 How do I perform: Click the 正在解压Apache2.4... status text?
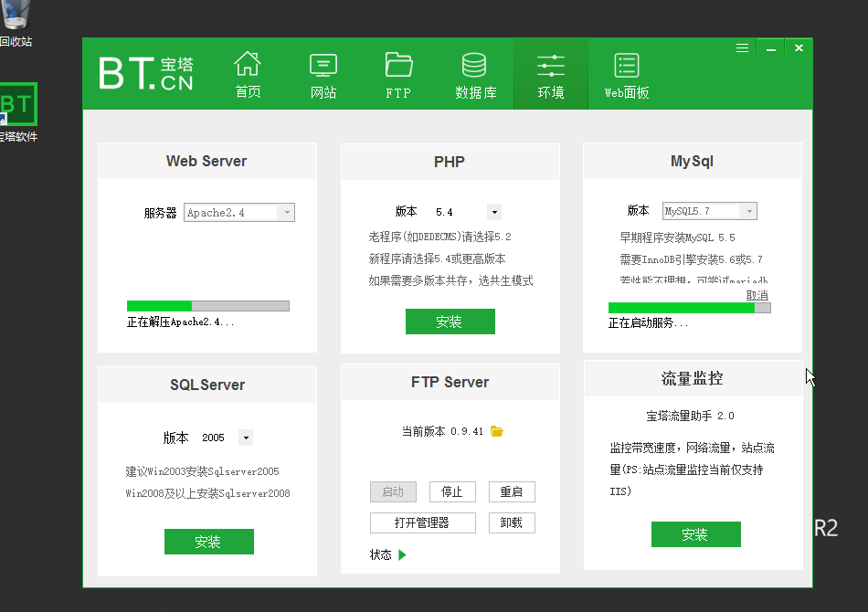click(181, 322)
